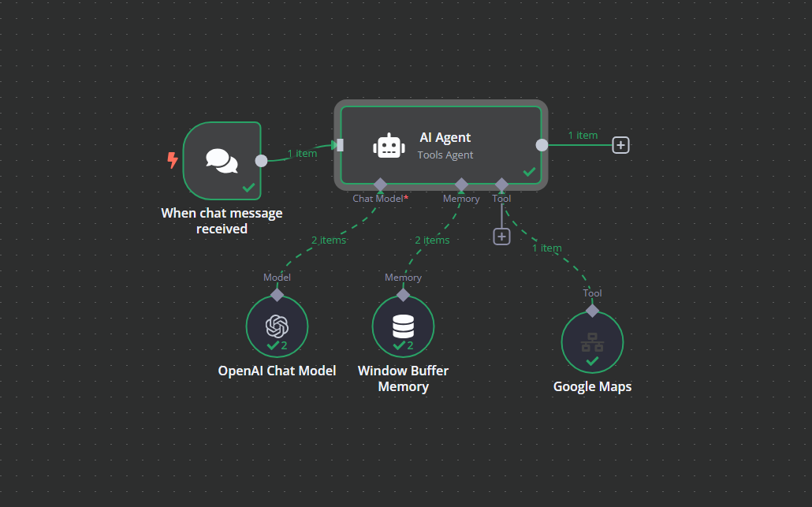Click the output circle on AI Agent node

(x=542, y=145)
